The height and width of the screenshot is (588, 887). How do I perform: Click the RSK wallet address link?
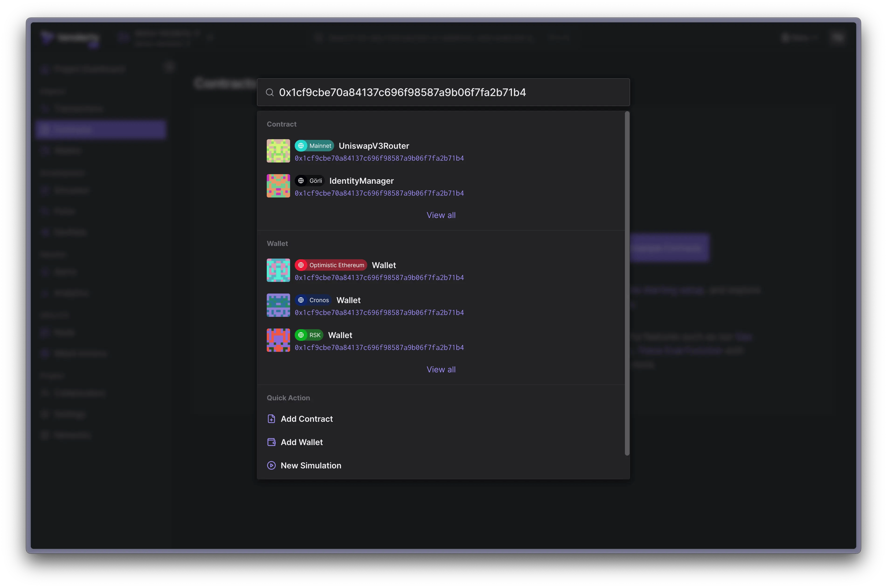[x=379, y=348]
